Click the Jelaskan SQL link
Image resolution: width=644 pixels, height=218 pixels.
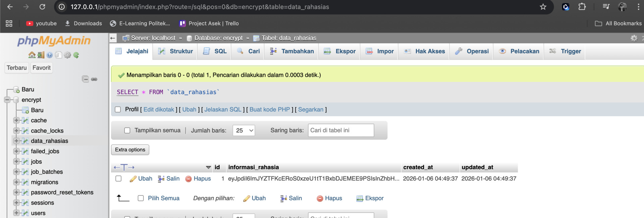tap(223, 110)
